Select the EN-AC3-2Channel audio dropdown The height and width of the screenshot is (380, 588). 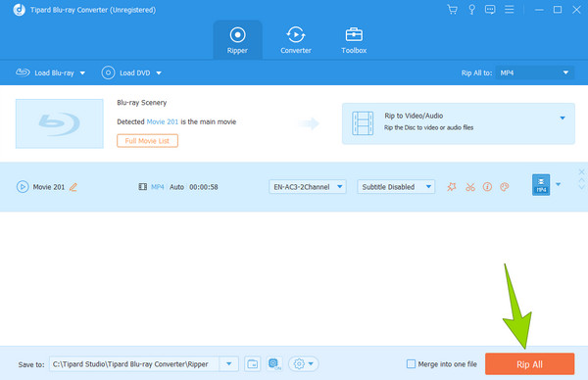coord(307,187)
